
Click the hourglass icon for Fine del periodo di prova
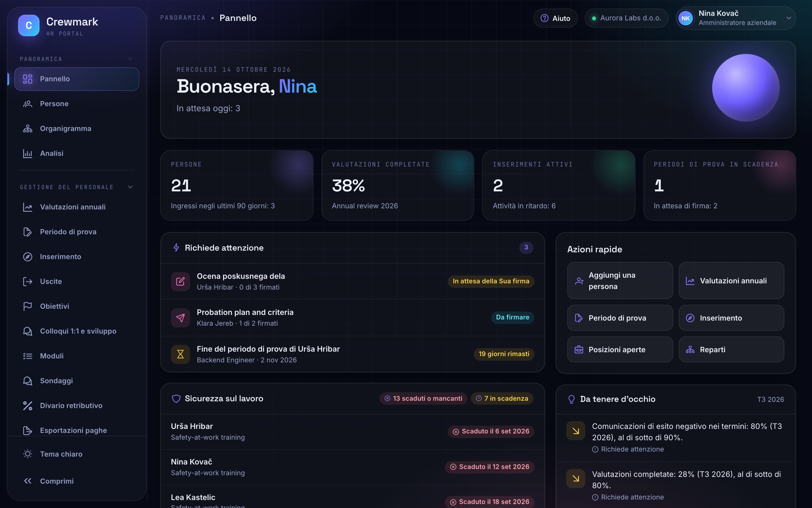click(180, 354)
